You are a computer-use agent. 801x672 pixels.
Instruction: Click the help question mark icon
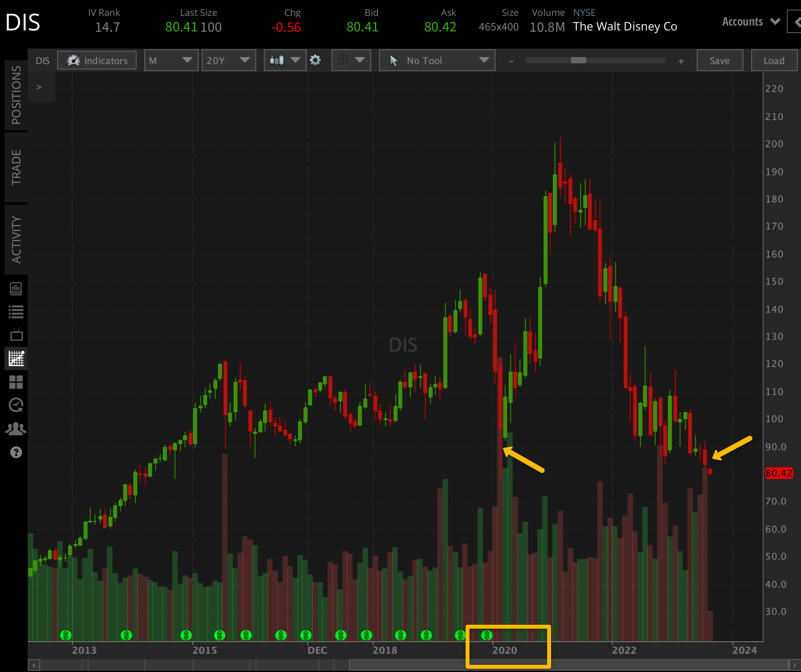coord(16,452)
